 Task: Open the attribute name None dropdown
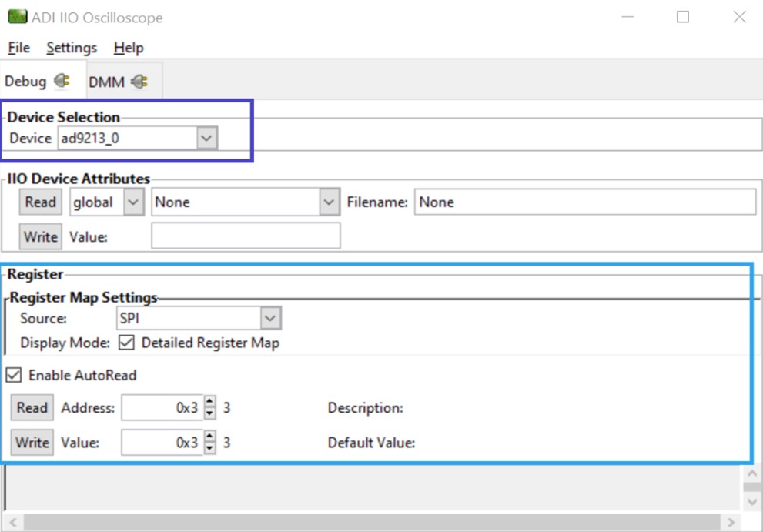coord(330,202)
